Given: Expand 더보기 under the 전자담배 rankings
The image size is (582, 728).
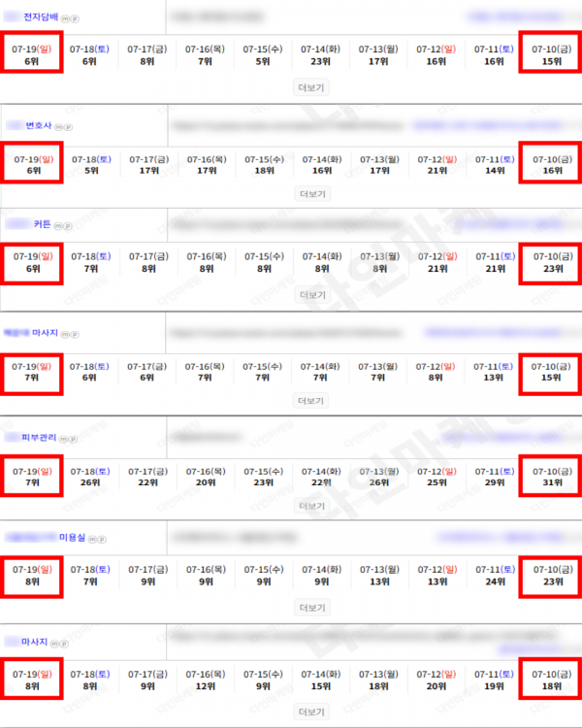Looking at the screenshot, I should tap(311, 87).
